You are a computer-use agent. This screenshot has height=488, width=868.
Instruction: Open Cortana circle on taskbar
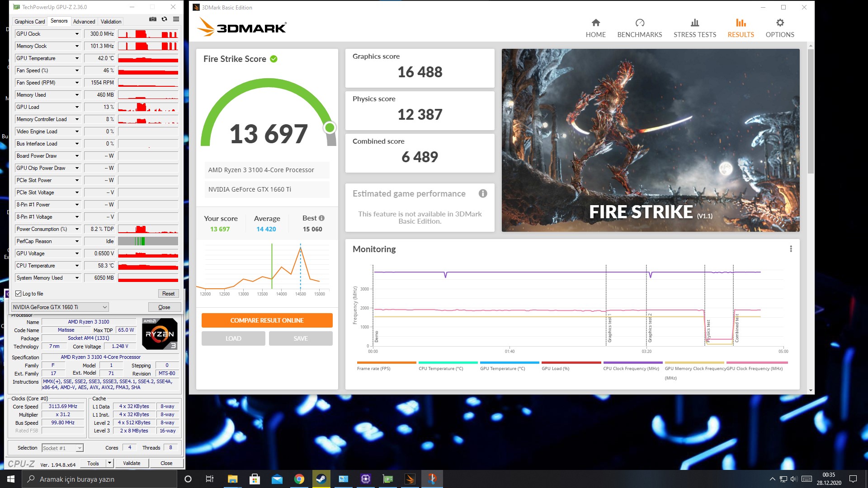pyautogui.click(x=188, y=479)
